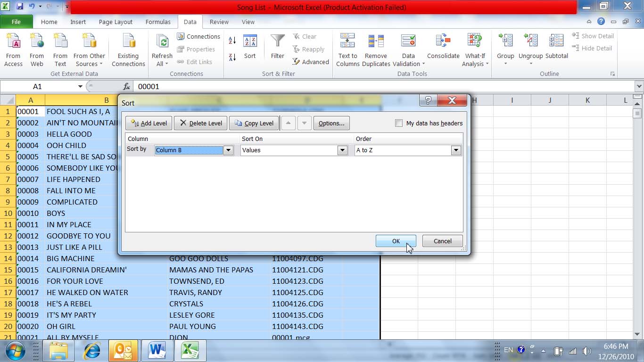Click the Add Level button
This screenshot has width=644, height=362.
click(149, 123)
